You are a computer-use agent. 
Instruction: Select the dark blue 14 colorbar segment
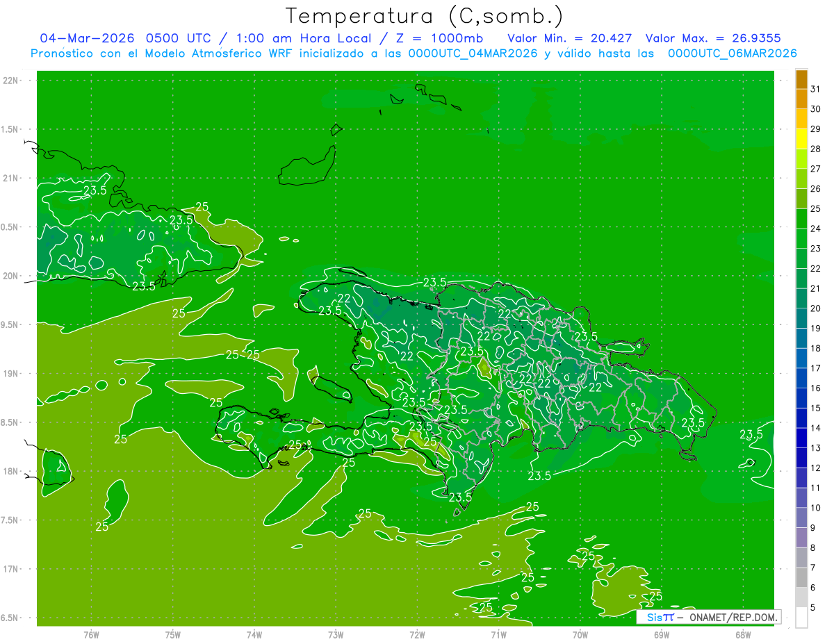coord(801,418)
